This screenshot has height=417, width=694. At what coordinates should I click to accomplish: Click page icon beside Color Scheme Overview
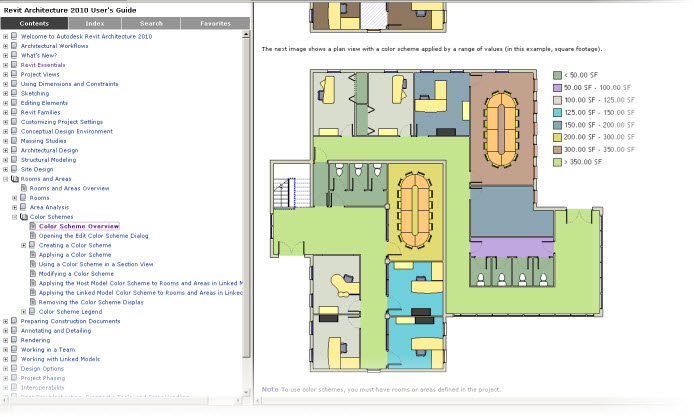click(32, 226)
